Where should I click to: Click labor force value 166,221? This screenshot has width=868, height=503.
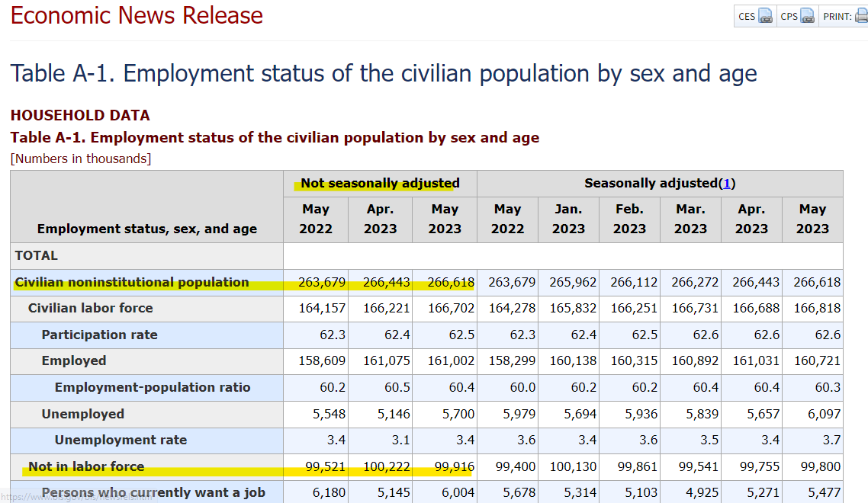tap(387, 308)
